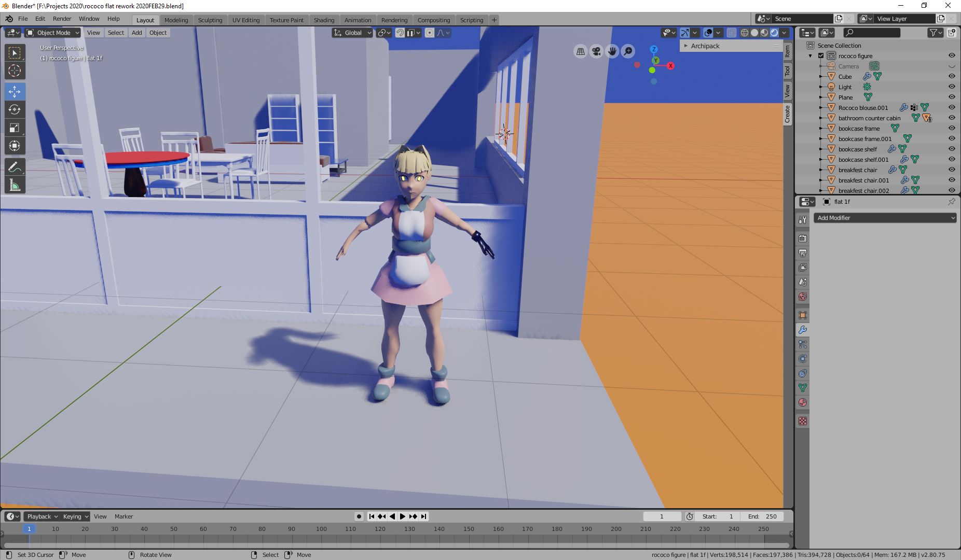Open the Output properties tab
This screenshot has height=560, width=961.
[803, 253]
